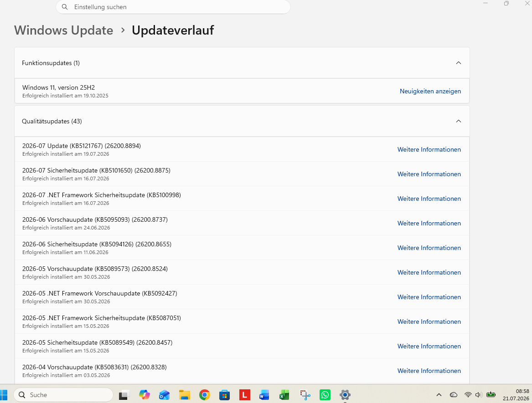Viewport: 532px width, 403px height.
Task: Select '2026-04 Vorschauupdate (KB5083631)' title
Action: (94, 367)
